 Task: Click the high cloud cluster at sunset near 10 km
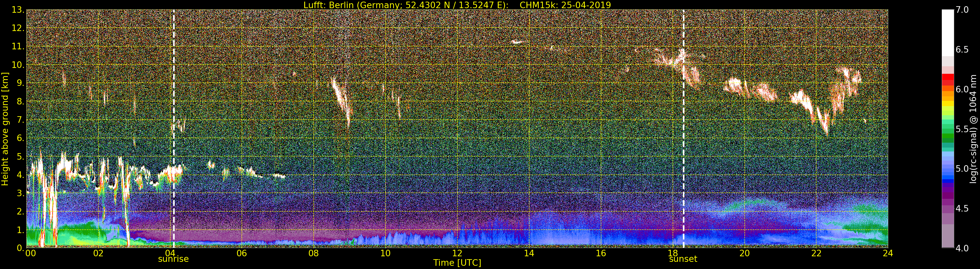click(671, 58)
